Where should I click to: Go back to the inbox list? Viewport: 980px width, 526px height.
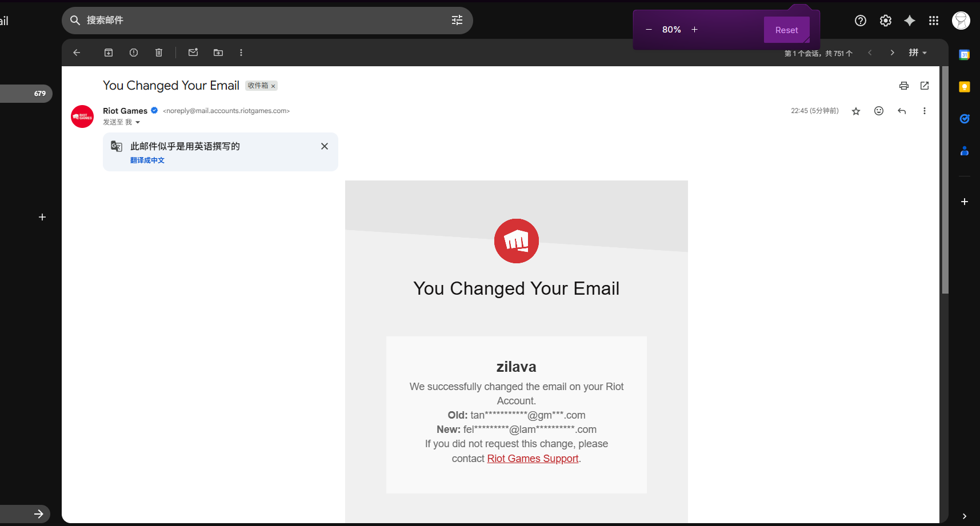pyautogui.click(x=77, y=53)
